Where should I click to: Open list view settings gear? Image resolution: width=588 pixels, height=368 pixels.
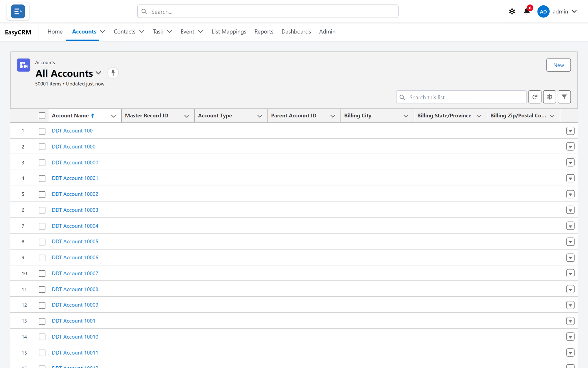click(549, 97)
